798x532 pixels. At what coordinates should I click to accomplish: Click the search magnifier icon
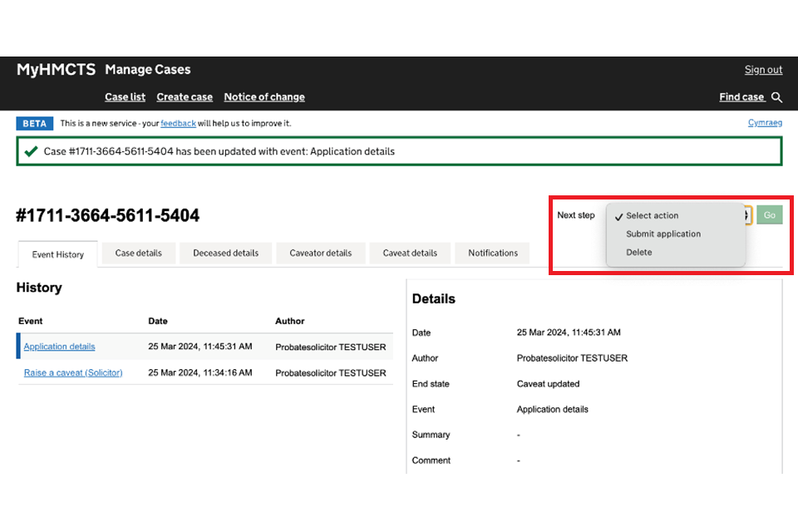(x=776, y=97)
